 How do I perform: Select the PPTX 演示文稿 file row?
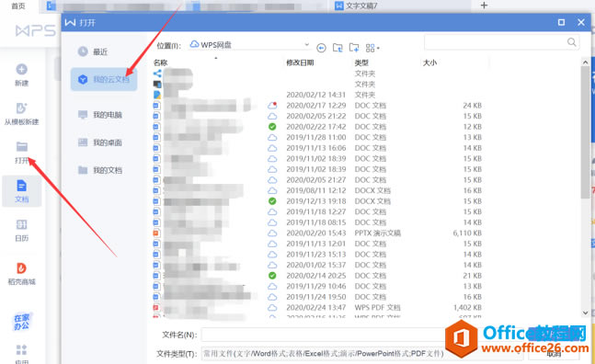tap(318, 233)
